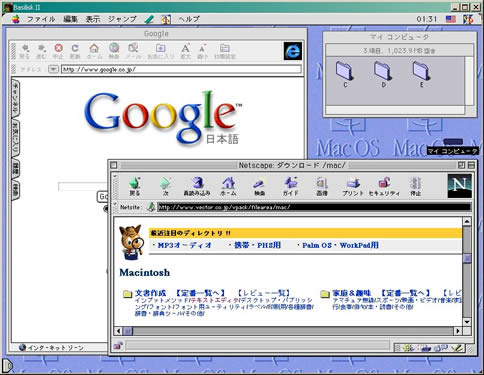This screenshot has width=484, height=375.
Task: Open the 家庭＆趣味 category link
Action: (x=352, y=293)
